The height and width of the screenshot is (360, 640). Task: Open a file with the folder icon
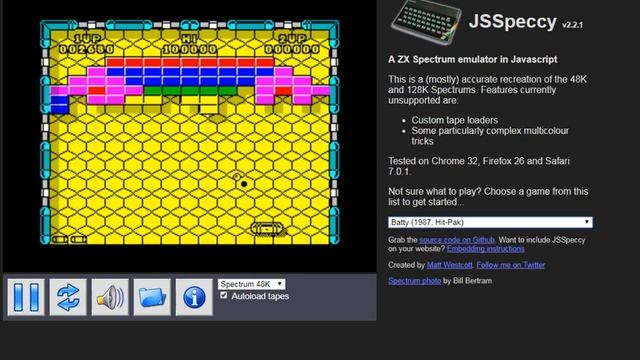coord(152,297)
